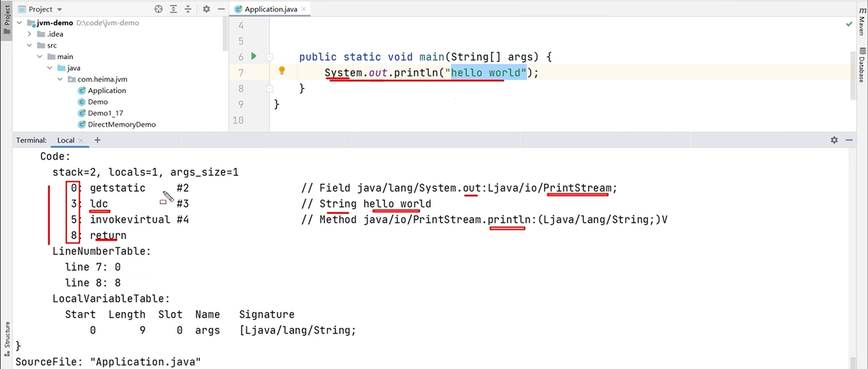Click the locate/select opened file icon

click(158, 9)
